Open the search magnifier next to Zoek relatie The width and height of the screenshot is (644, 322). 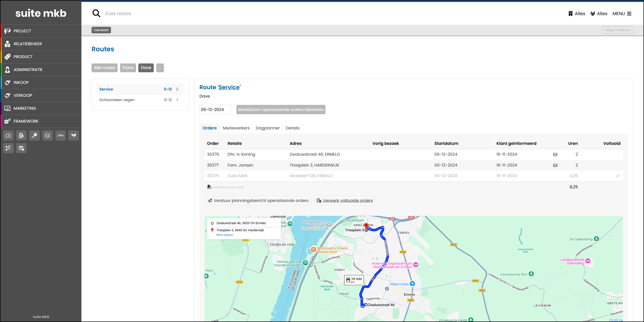coord(96,13)
